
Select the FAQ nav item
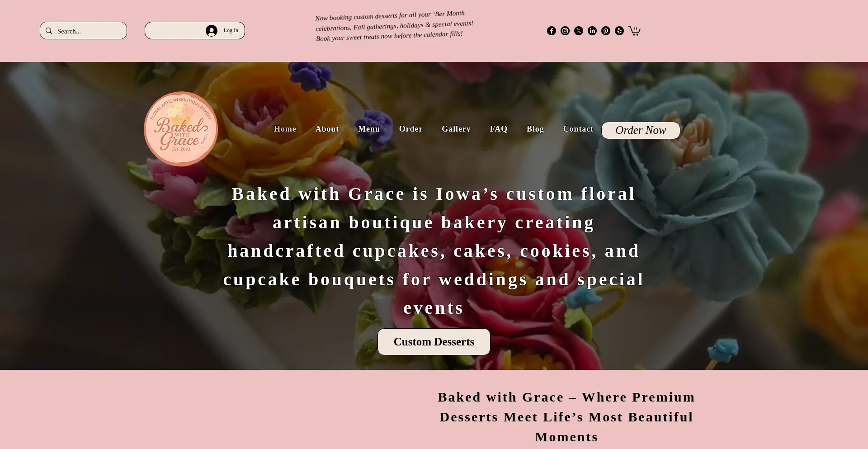(499, 129)
